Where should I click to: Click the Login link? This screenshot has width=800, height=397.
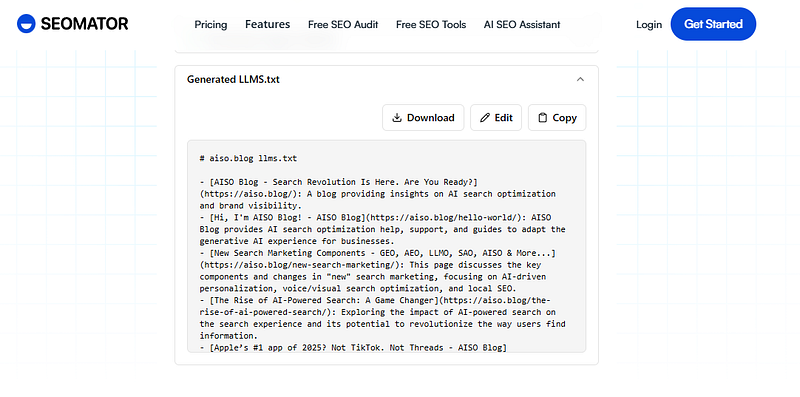pos(649,24)
